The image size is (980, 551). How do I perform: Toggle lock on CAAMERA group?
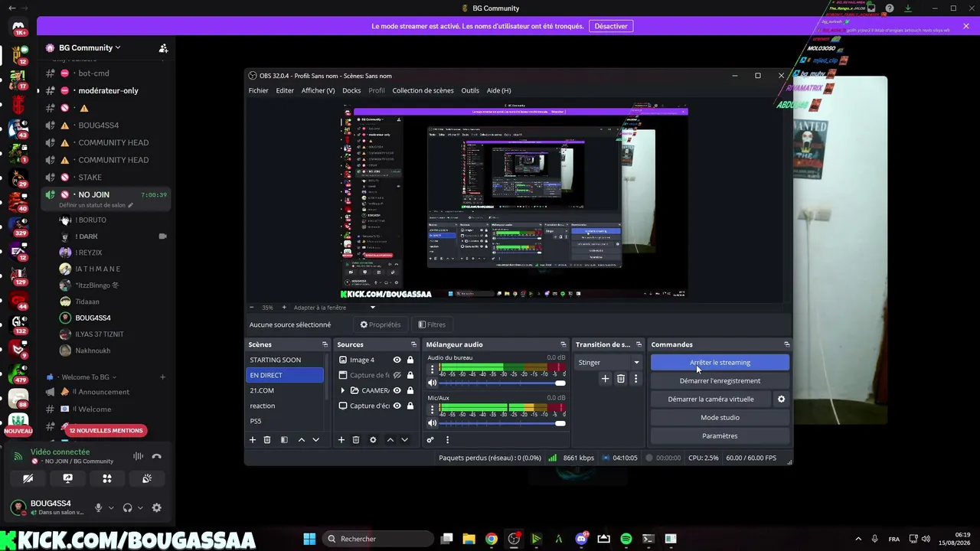(x=410, y=390)
